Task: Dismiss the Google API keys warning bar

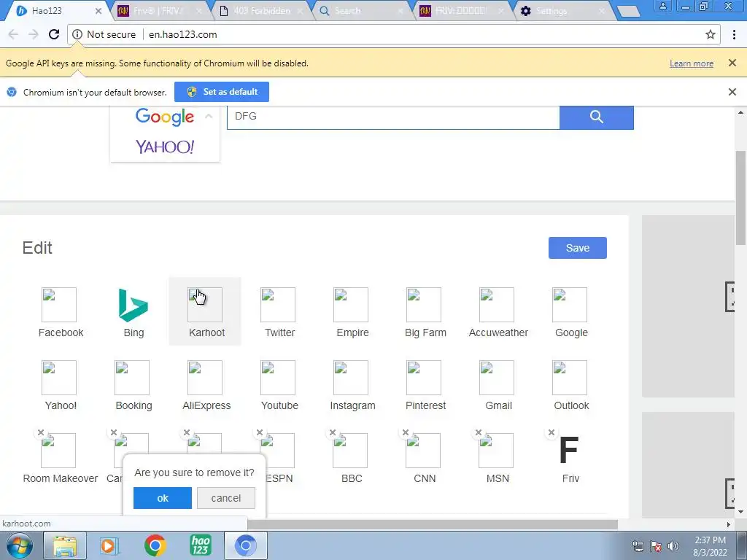Action: point(732,63)
